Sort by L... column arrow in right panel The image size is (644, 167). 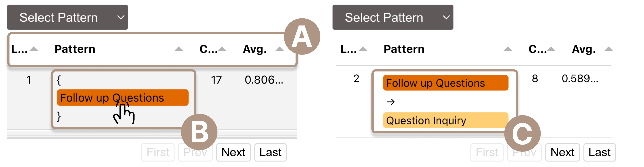[x=363, y=49]
